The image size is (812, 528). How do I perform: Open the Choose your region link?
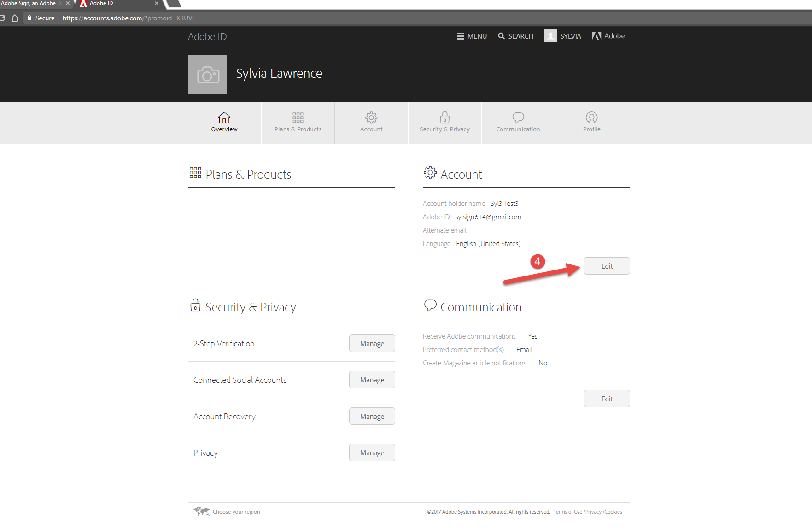[x=236, y=512]
